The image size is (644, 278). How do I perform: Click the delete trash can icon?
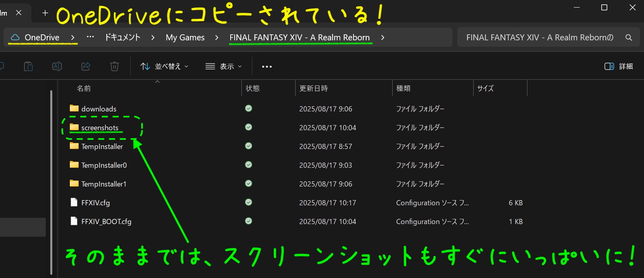[x=115, y=66]
